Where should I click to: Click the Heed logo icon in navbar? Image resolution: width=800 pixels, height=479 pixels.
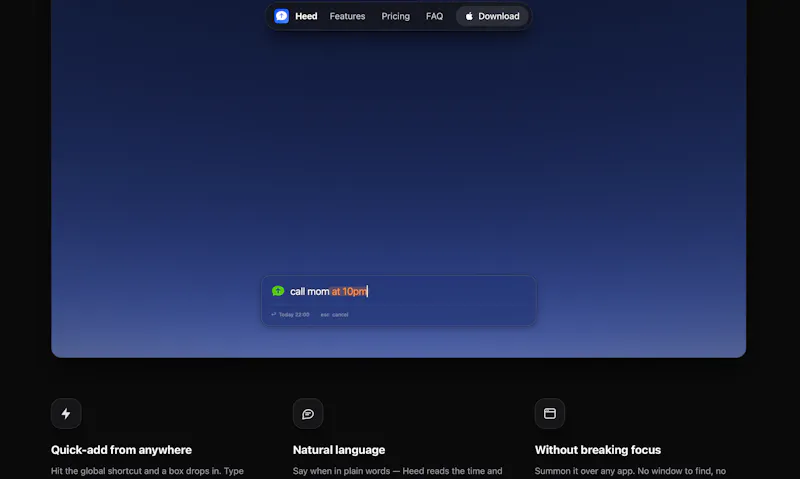click(x=281, y=16)
